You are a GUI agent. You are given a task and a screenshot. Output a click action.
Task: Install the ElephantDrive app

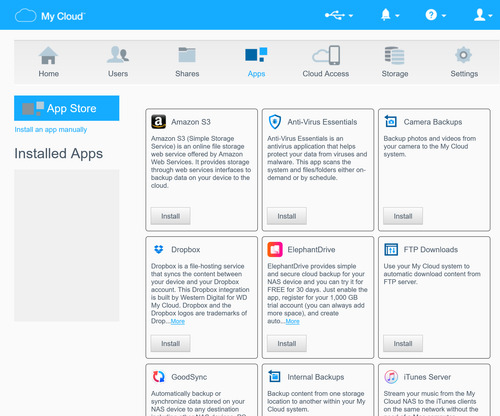coord(287,343)
